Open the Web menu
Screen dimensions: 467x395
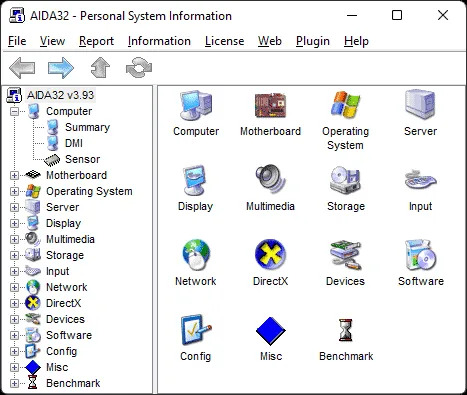270,41
